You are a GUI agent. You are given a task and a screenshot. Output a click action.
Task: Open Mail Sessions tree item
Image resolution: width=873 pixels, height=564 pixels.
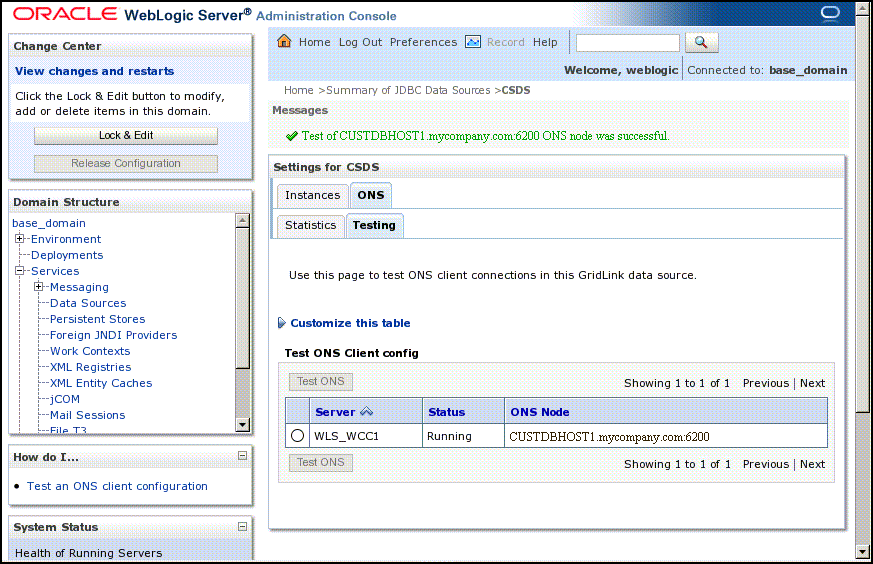(87, 415)
